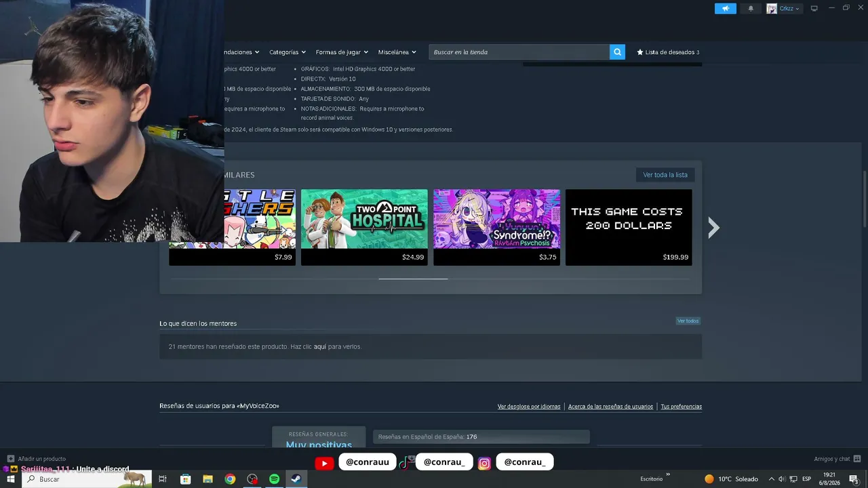
Task: Open Google Chrome from the taskbar
Action: pos(230,479)
